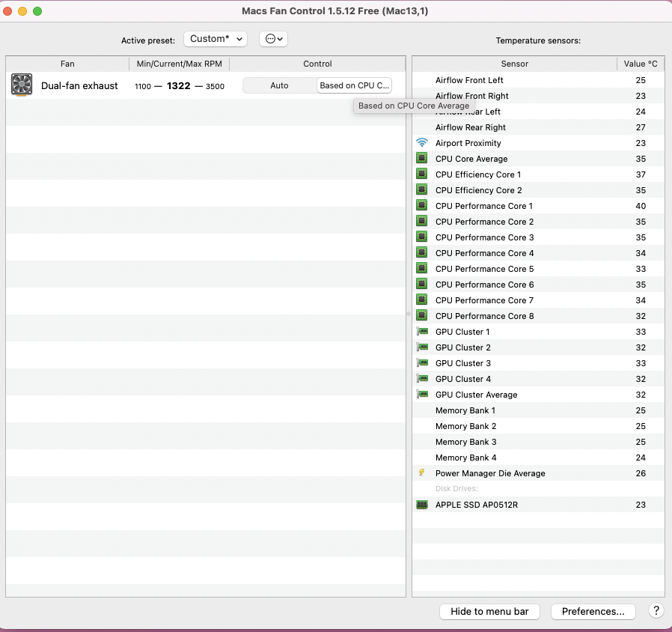Open the Active preset Custom dropdown
The image size is (672, 632).
point(216,39)
